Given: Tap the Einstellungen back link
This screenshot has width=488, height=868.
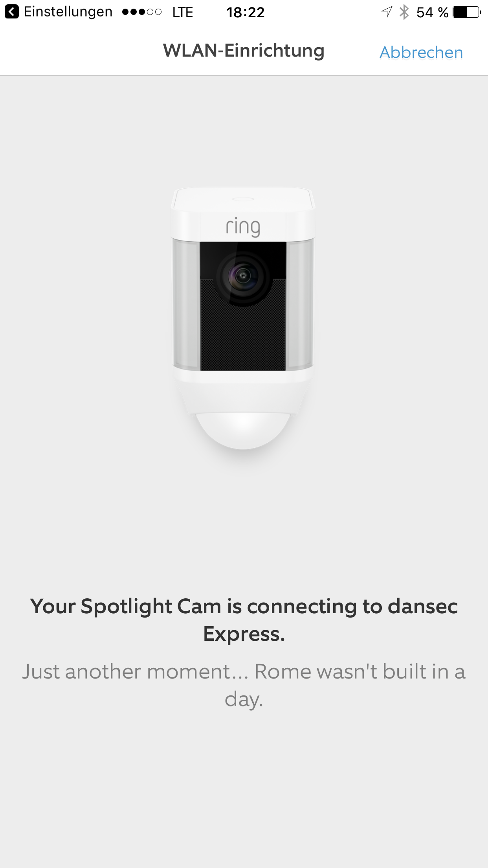Looking at the screenshot, I should [68, 12].
